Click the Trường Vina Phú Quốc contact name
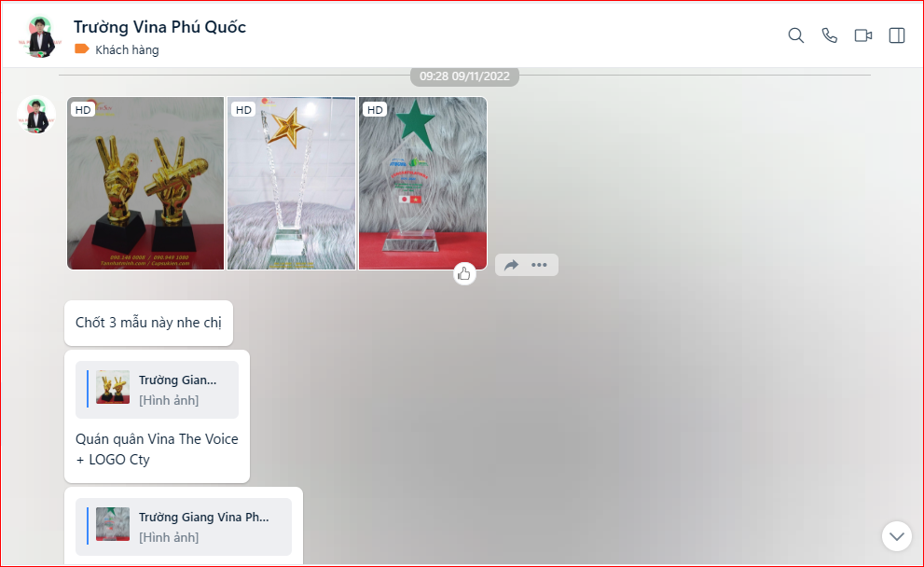 point(159,27)
